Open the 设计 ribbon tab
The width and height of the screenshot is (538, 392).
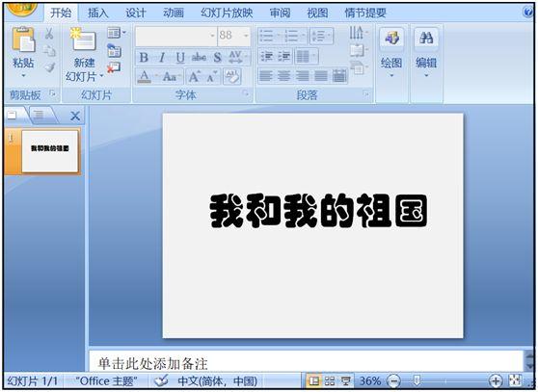[x=136, y=13]
